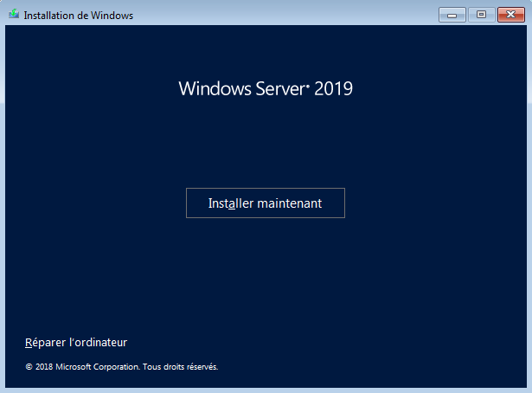Open the Réparer l'ordinateur link
The width and height of the screenshot is (532, 393).
76,343
